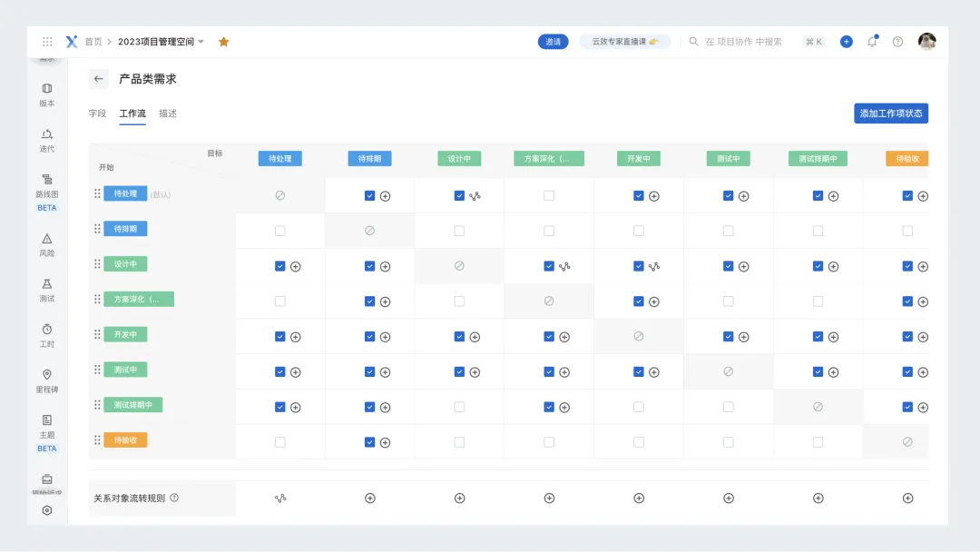The height and width of the screenshot is (553, 980).
Task: Switch to the 描述 tab
Action: (168, 114)
